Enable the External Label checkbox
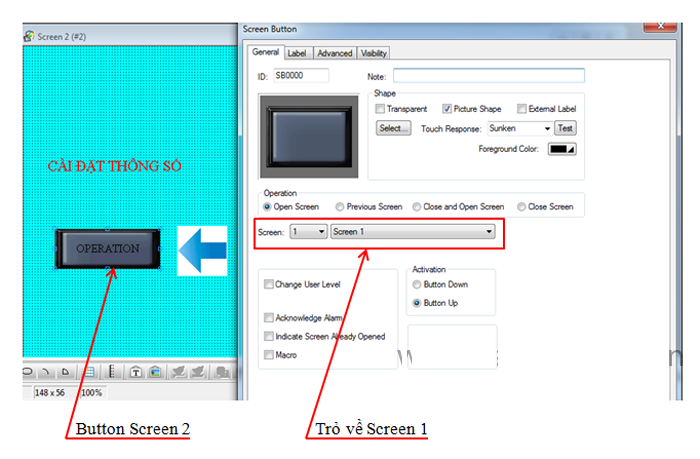This screenshot has width=700, height=459. tap(521, 108)
